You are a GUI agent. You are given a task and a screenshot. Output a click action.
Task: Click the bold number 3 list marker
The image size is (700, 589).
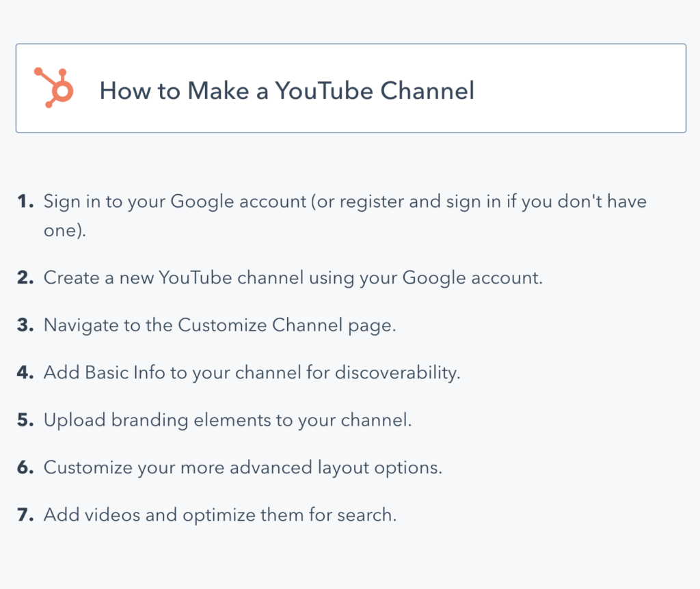(25, 325)
